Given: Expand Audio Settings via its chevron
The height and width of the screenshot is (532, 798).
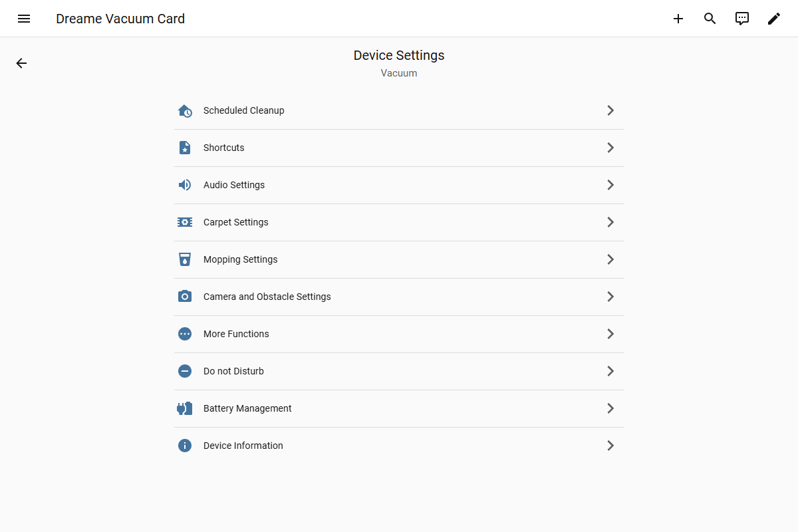Looking at the screenshot, I should (x=610, y=185).
